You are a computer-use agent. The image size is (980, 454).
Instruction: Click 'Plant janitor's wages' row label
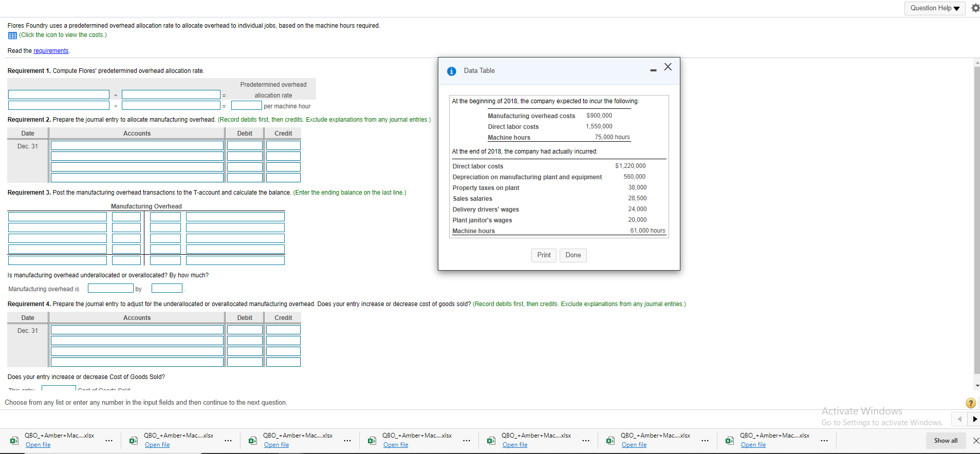[x=482, y=220]
